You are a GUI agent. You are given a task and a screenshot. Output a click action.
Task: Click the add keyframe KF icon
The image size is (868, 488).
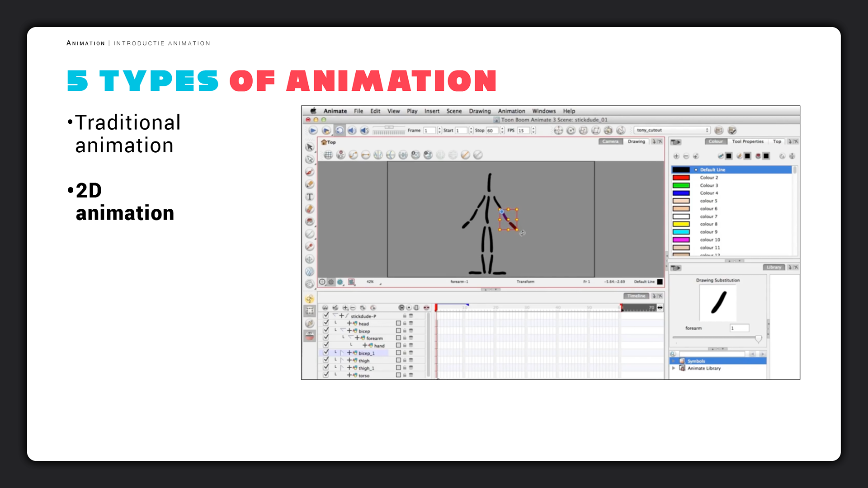point(341,155)
